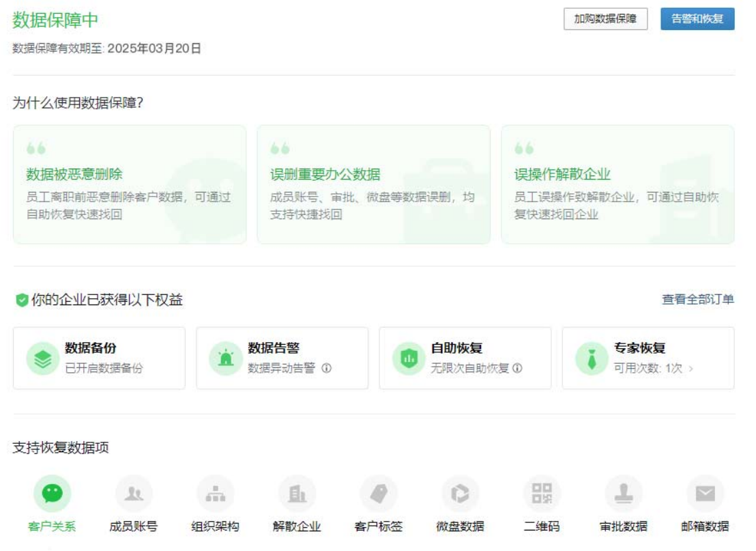Select the 成员账号 icon

coord(134,494)
